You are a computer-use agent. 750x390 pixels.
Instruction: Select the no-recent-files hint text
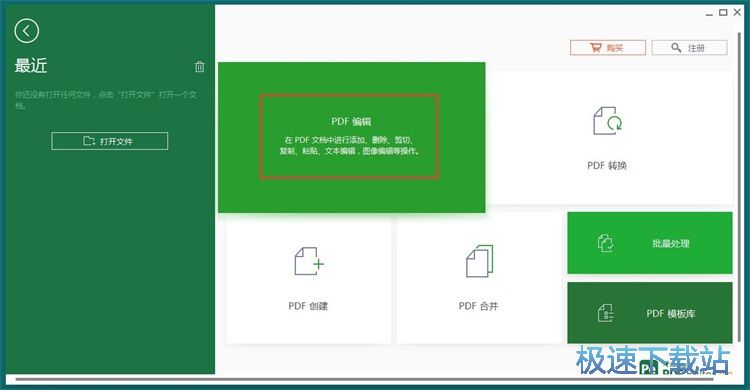106,100
